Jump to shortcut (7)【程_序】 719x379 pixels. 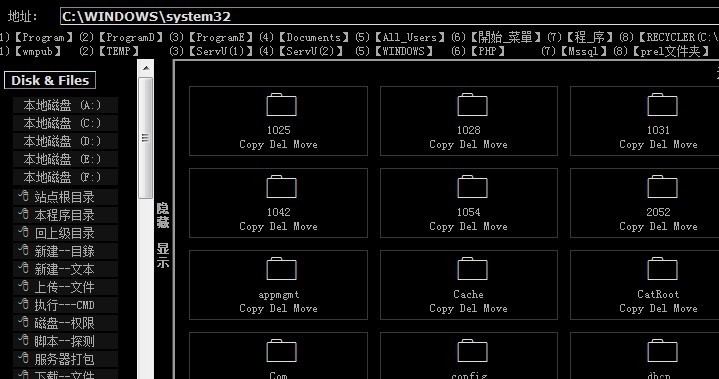click(x=581, y=38)
